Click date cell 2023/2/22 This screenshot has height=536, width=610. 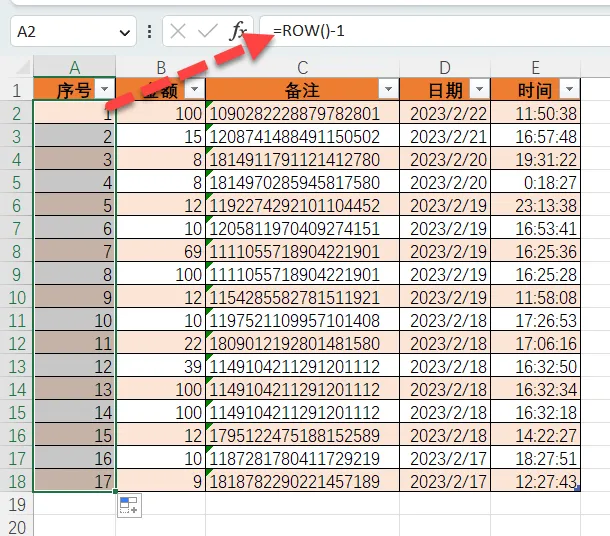click(x=445, y=113)
